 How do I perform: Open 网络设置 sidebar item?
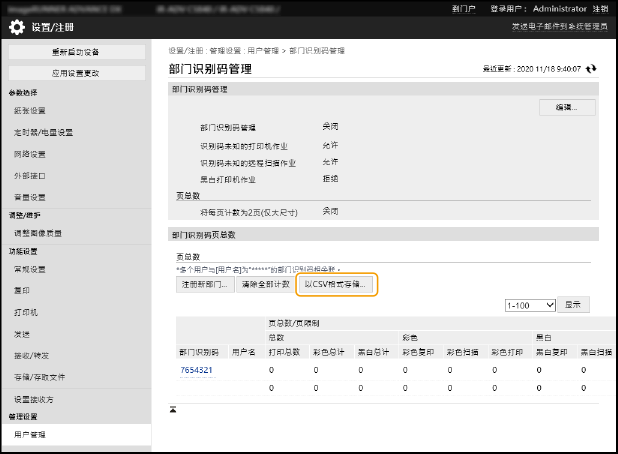[30, 154]
